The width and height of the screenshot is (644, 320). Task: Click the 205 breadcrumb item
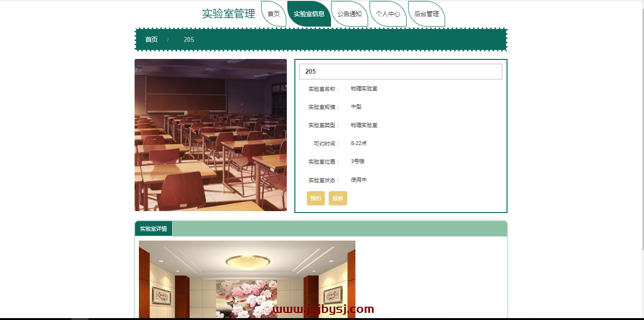[189, 39]
